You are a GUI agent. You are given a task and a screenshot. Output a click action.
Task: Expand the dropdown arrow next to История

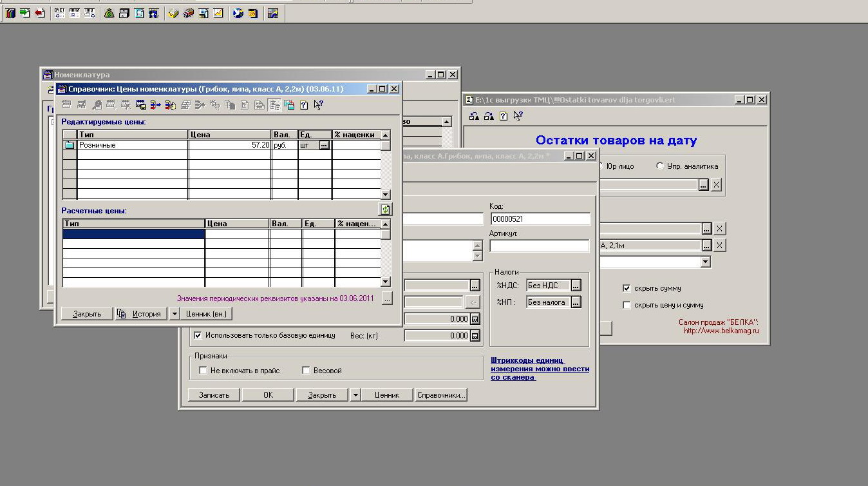pyautogui.click(x=173, y=314)
